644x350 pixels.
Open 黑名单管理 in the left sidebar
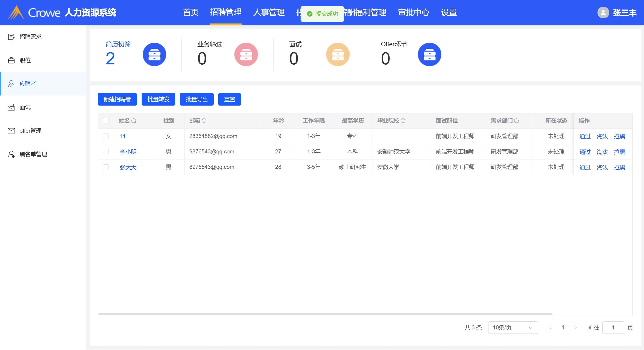click(33, 154)
